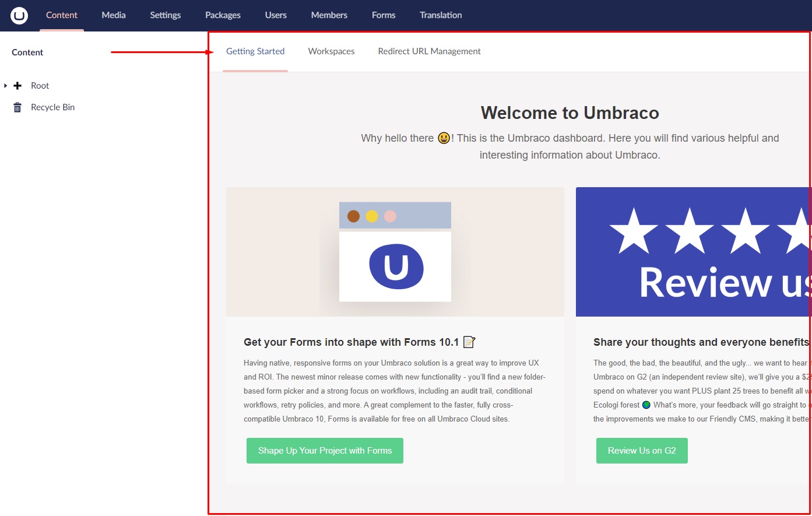Open the Users section

point(276,15)
